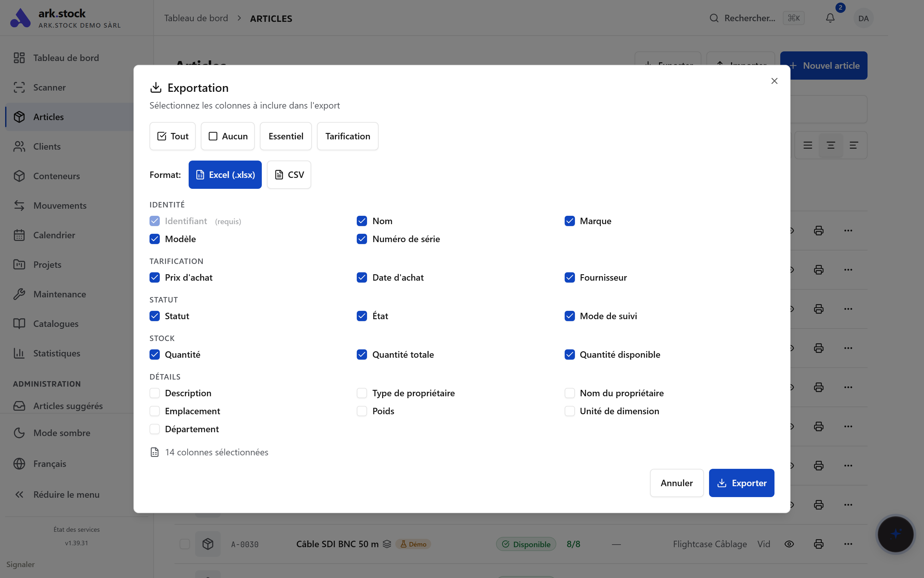924x578 pixels.
Task: Click the Maintenance wrench icon
Action: [19, 294]
